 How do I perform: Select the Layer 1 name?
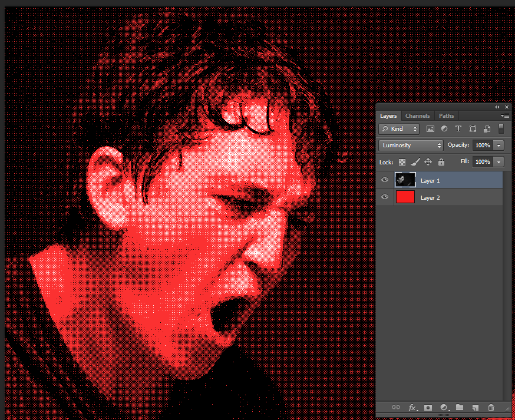[x=430, y=181]
